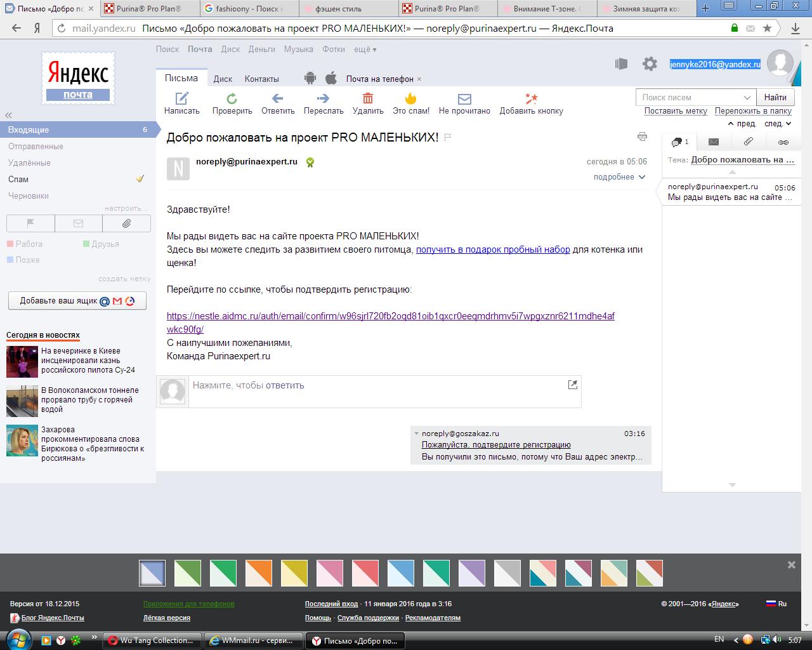
Task: Mark the message with Это спам!
Action: pyautogui.click(x=411, y=103)
